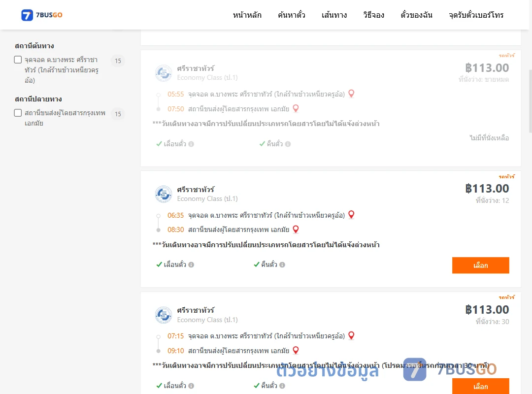Click ที่นั่งว่าง: 30 seat availability text

492,322
